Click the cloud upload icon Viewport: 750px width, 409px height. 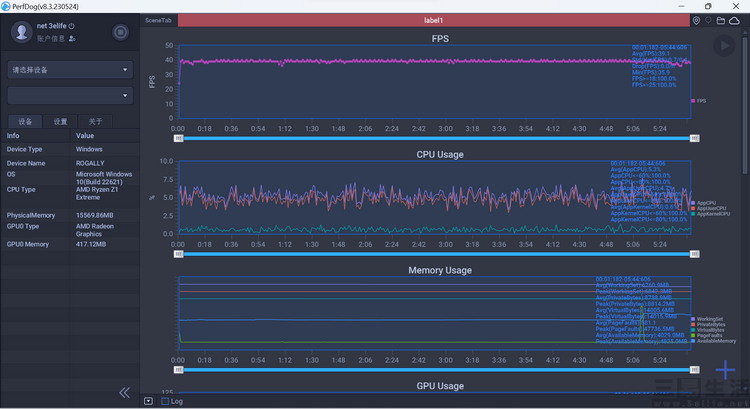click(734, 21)
